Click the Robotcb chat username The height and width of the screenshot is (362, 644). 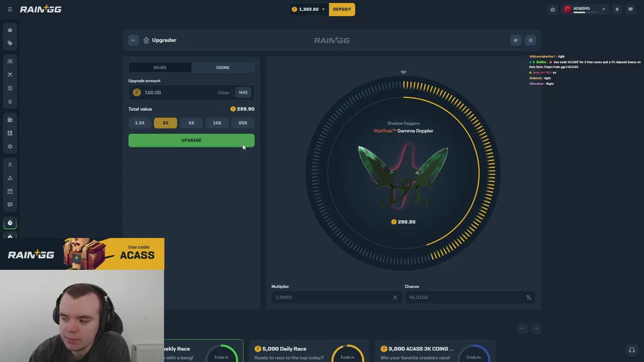point(535,78)
